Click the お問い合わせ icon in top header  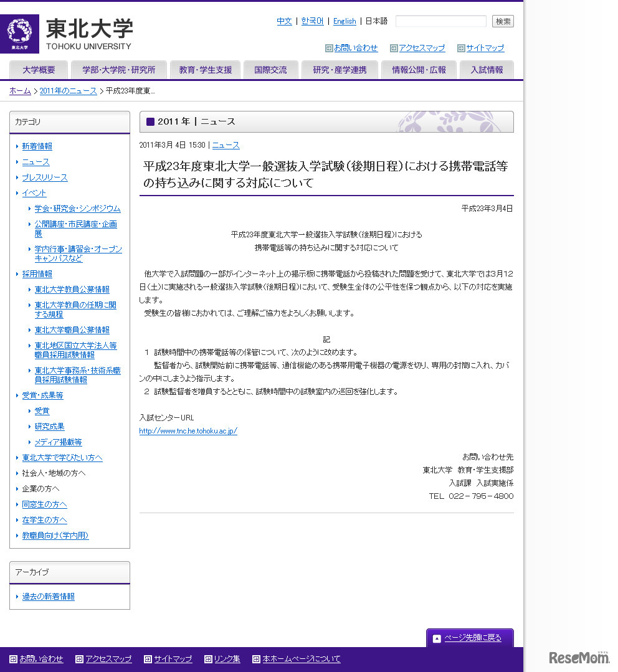pyautogui.click(x=329, y=49)
